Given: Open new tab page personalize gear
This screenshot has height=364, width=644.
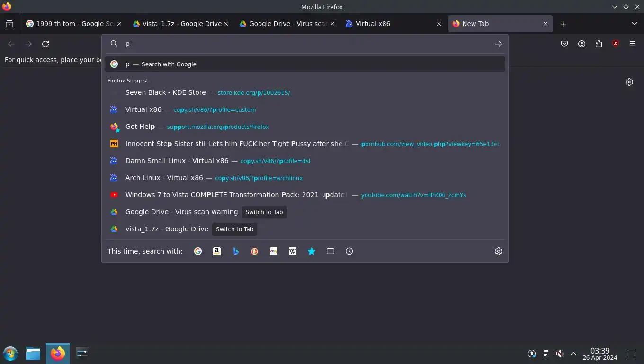Looking at the screenshot, I should pos(629,82).
